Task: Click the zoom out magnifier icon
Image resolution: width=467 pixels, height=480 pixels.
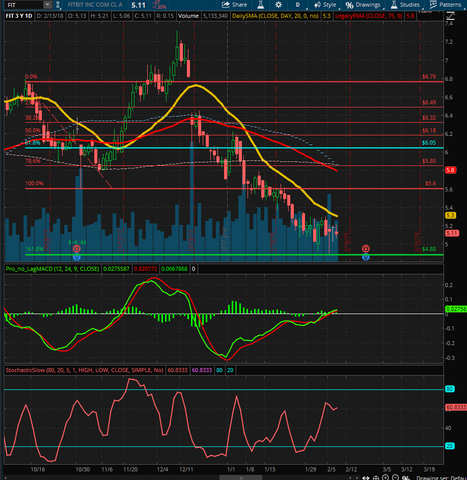Action: pyautogui.click(x=395, y=477)
